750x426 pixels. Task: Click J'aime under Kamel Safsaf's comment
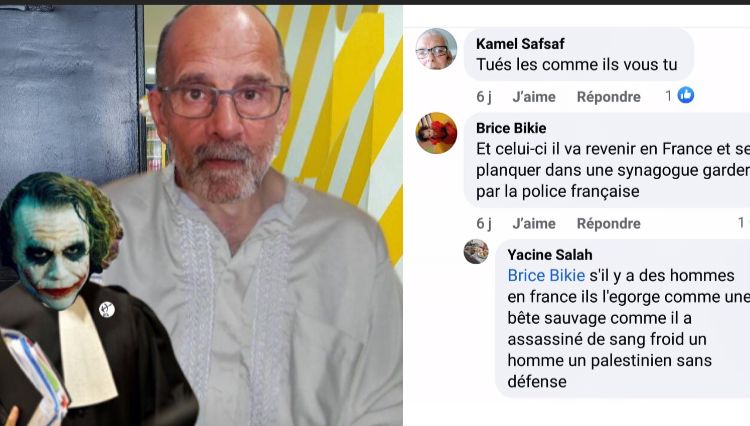coord(534,97)
